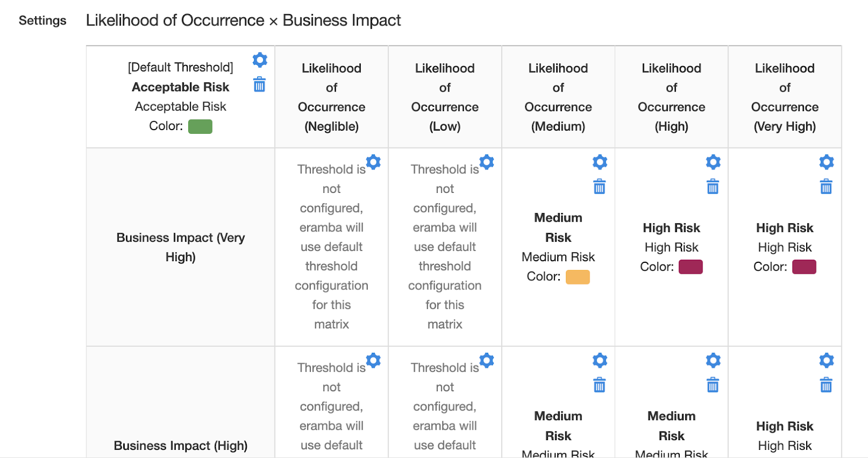This screenshot has width=868, height=458.
Task: Configure threshold for Very High impact, Negligible likelihood
Action: pyautogui.click(x=373, y=162)
